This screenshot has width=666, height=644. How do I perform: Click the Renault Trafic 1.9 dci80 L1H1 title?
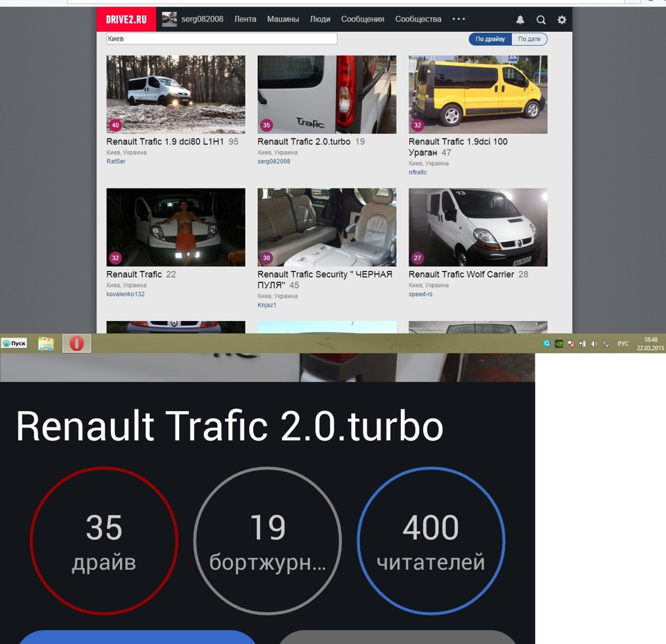click(165, 142)
